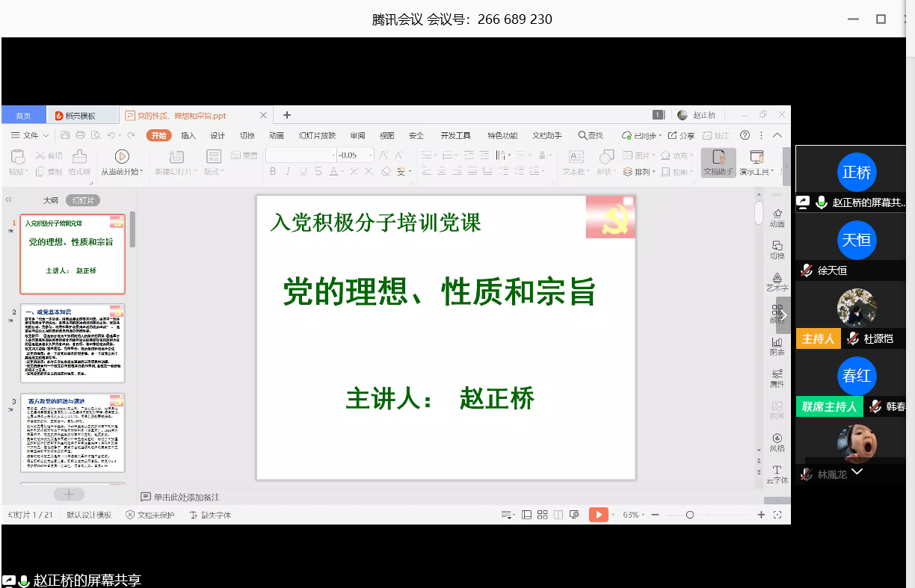Open the 幻灯片放映 slideshow ribbon tab

tap(317, 135)
